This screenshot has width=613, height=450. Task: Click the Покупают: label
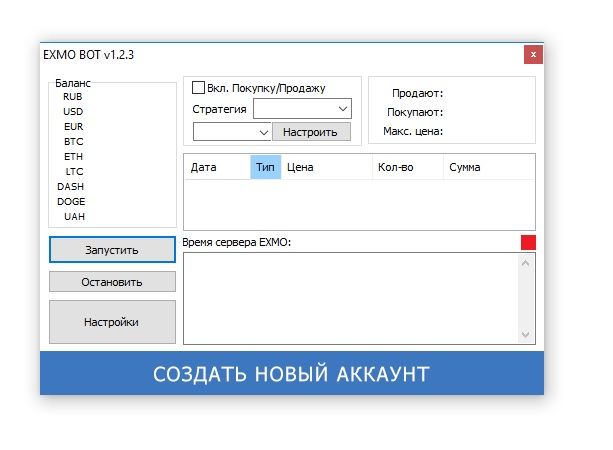tap(415, 112)
